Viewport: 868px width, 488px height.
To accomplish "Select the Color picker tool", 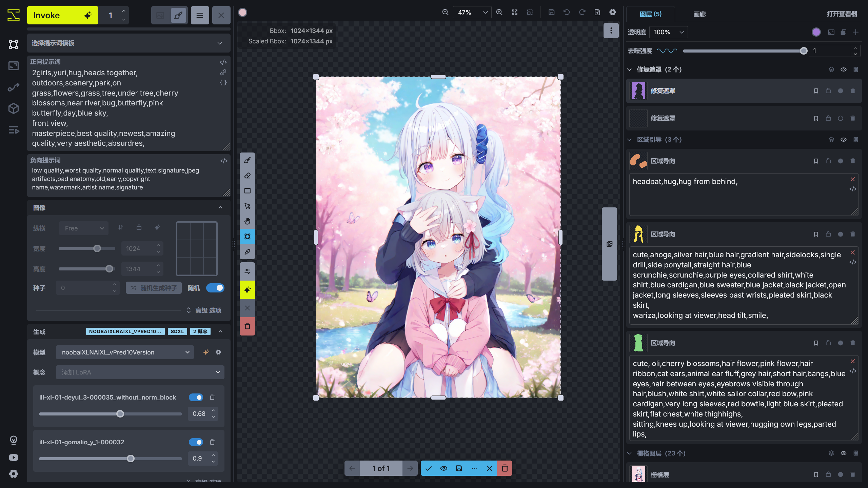I will coord(247,252).
